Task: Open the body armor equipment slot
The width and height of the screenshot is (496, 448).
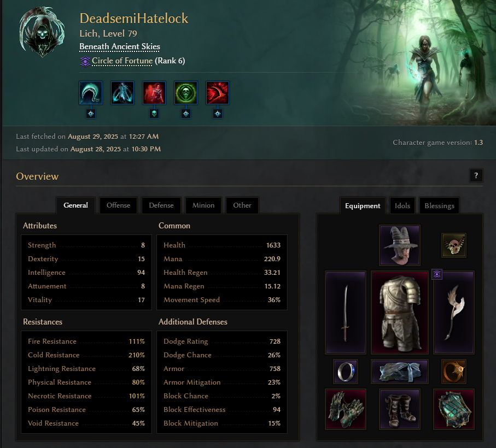Action: tap(400, 312)
